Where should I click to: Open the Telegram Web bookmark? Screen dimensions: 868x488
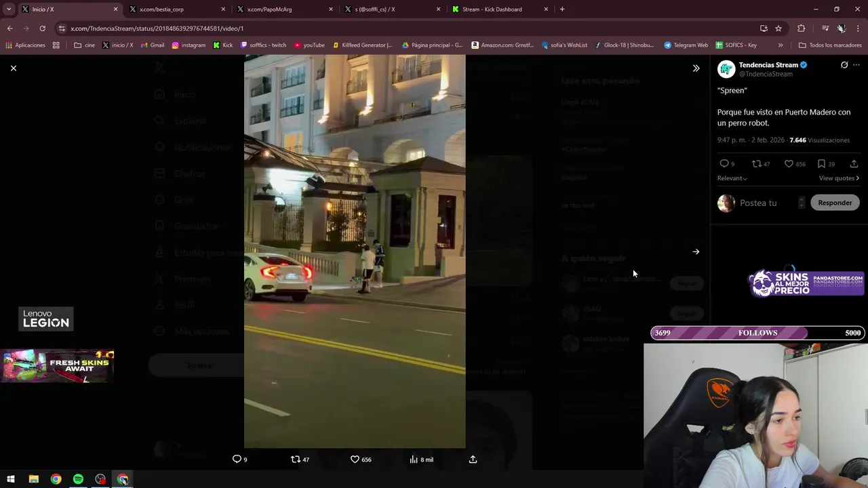pyautogui.click(x=686, y=45)
